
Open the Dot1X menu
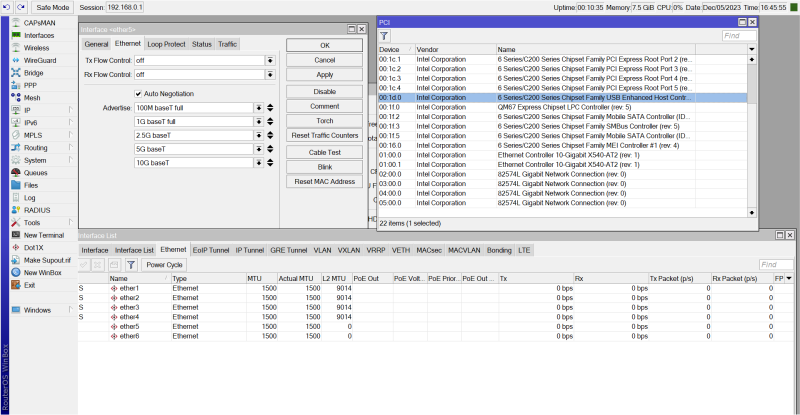click(33, 248)
